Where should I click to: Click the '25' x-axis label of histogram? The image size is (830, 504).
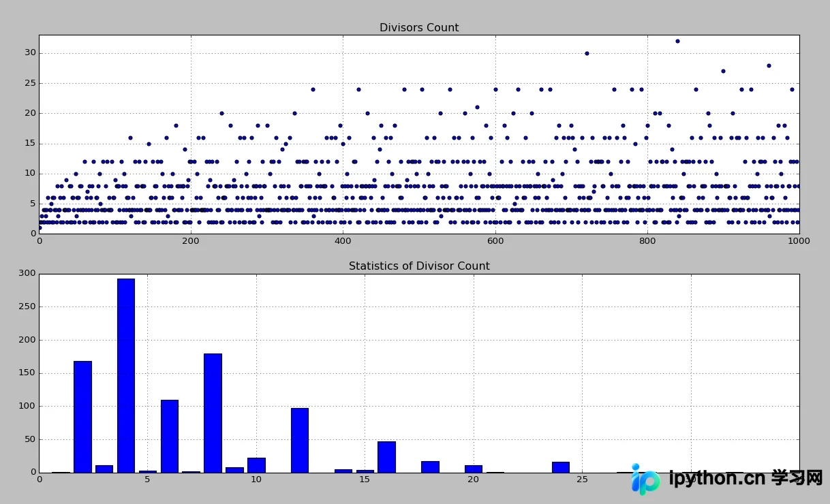pos(582,479)
